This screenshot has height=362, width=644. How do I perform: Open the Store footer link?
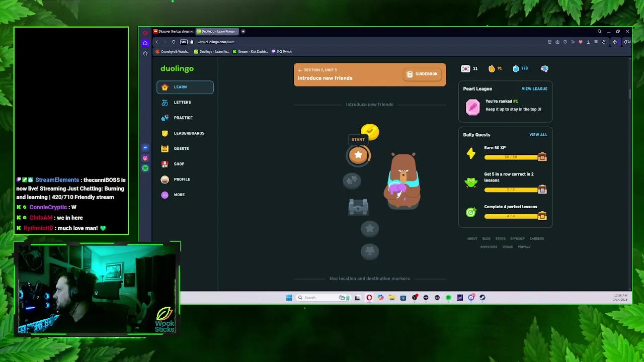point(500,239)
